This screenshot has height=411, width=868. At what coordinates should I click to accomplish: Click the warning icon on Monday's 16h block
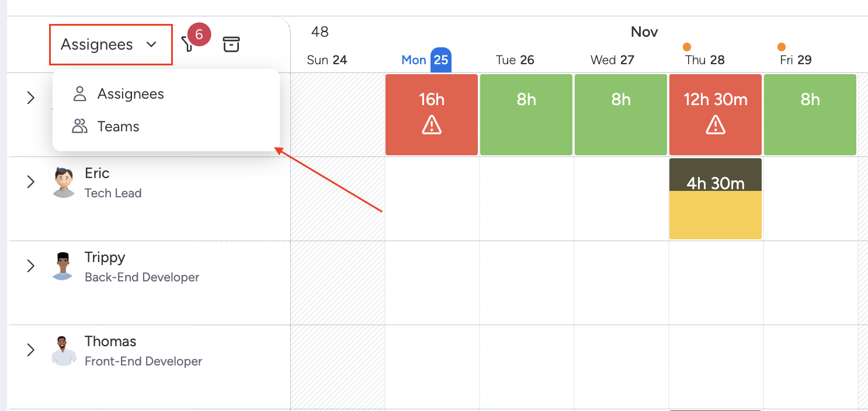tap(432, 124)
